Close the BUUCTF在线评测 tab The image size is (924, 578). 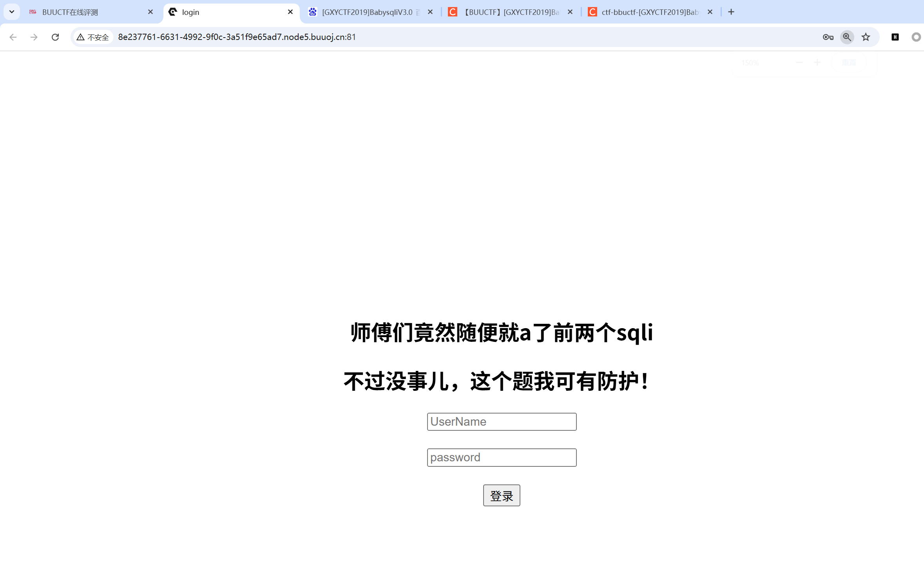150,12
